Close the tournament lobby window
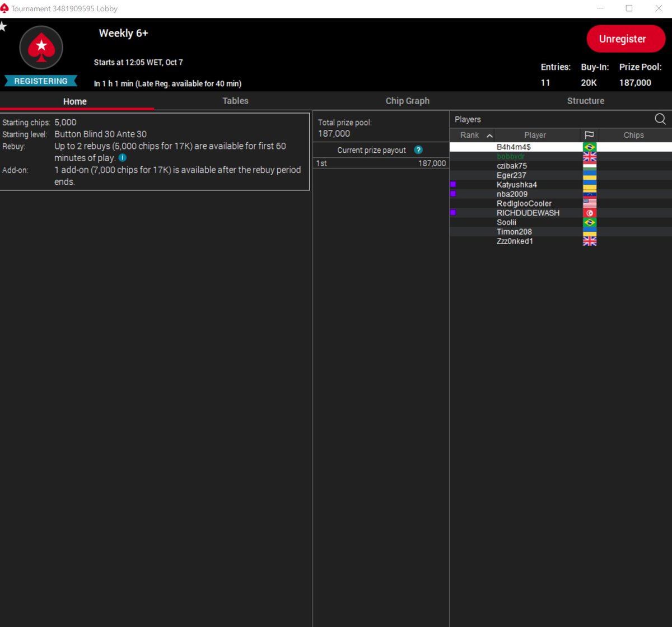The height and width of the screenshot is (627, 672). tap(659, 8)
